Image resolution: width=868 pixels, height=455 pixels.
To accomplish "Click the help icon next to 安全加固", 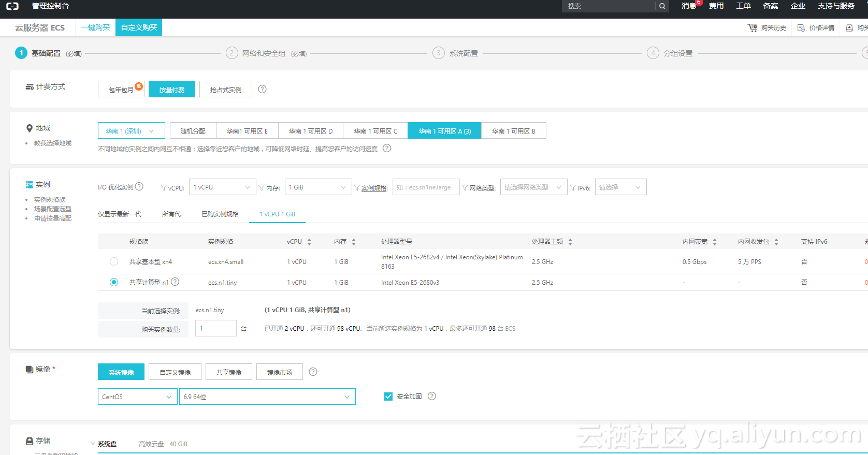I will (x=432, y=396).
